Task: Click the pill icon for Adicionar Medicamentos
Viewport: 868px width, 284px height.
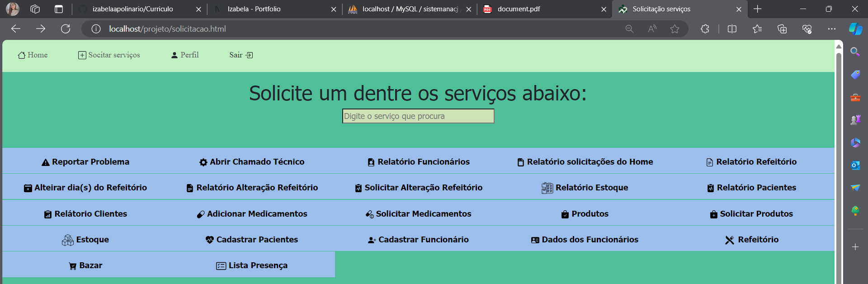Action: pyautogui.click(x=201, y=214)
